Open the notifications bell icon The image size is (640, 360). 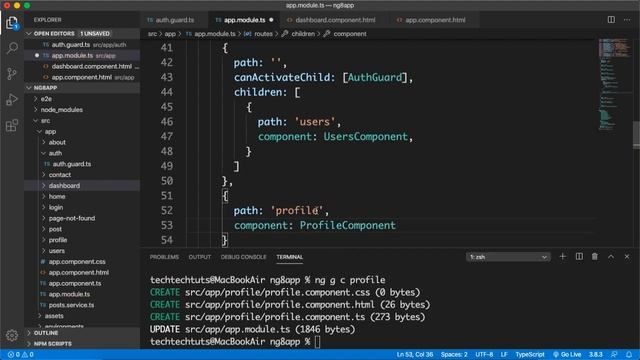tap(629, 354)
